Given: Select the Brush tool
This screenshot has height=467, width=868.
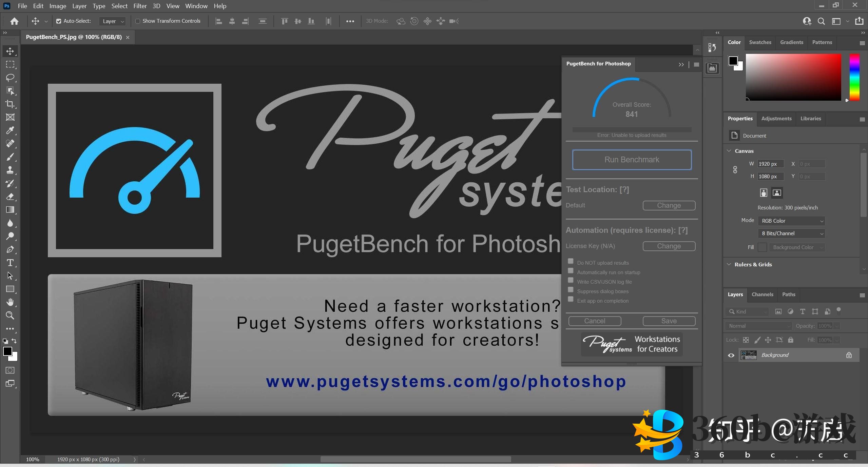Looking at the screenshot, I should point(10,157).
